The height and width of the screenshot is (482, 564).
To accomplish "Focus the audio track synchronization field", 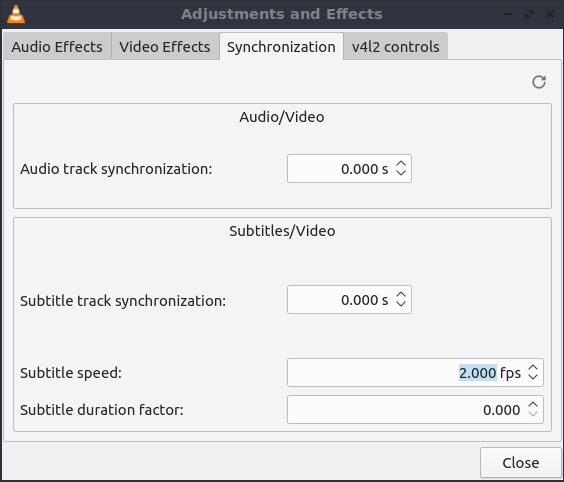I will 349,169.
